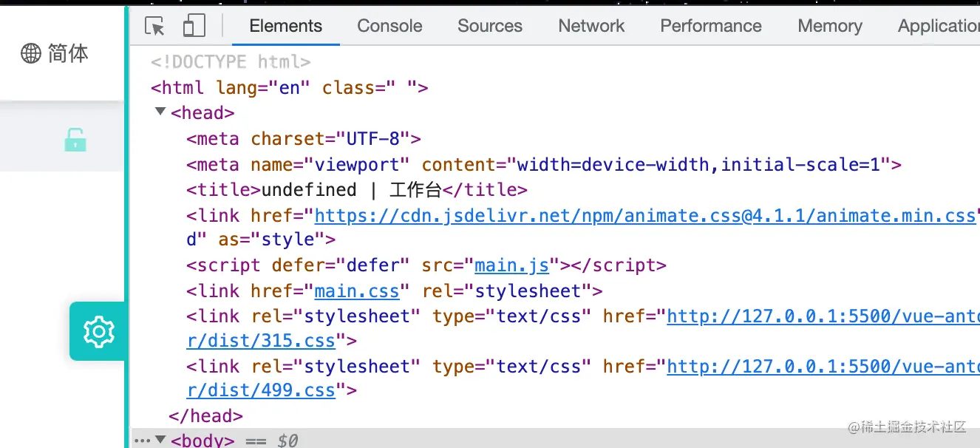Open the Memory tab
This screenshot has height=448, width=980.
tap(830, 26)
